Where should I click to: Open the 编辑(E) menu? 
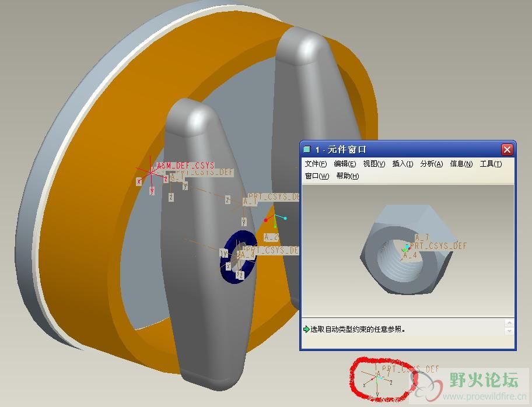(x=345, y=164)
